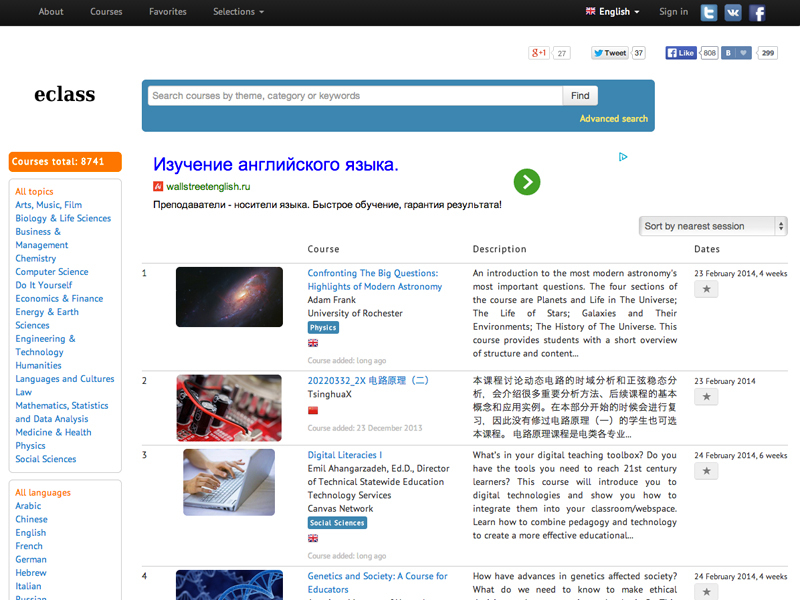Open the Selections dropdown menu
Viewport: 800px width, 600px height.
click(x=238, y=12)
